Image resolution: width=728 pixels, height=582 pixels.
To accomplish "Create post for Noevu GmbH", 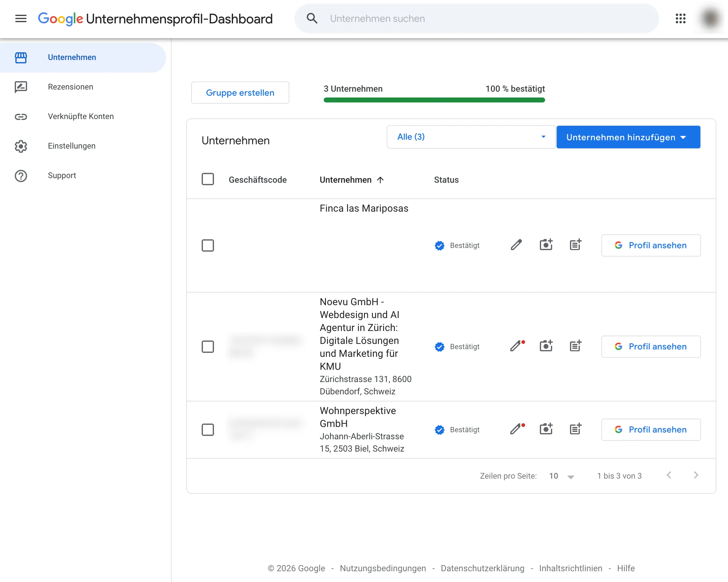I will point(576,346).
